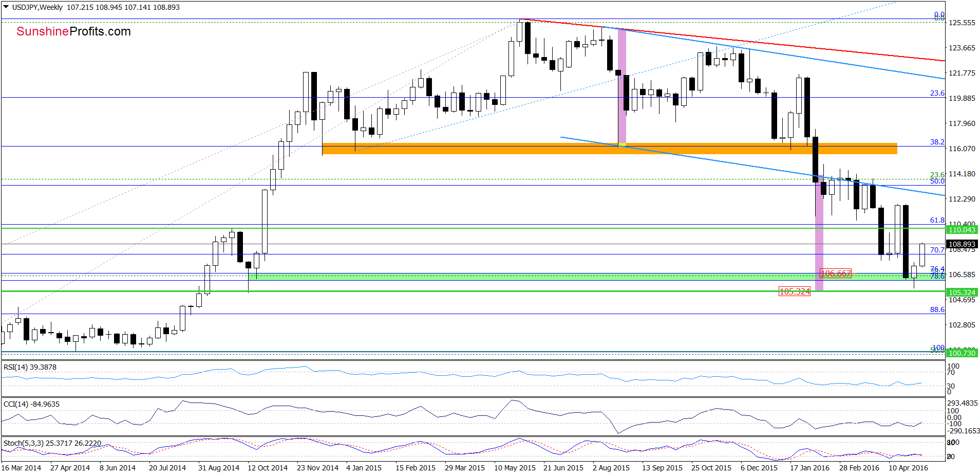Screen dimensions: 980x475
Task: Click the CCI(14) -84.9635 indicator label
Action: 32,404
